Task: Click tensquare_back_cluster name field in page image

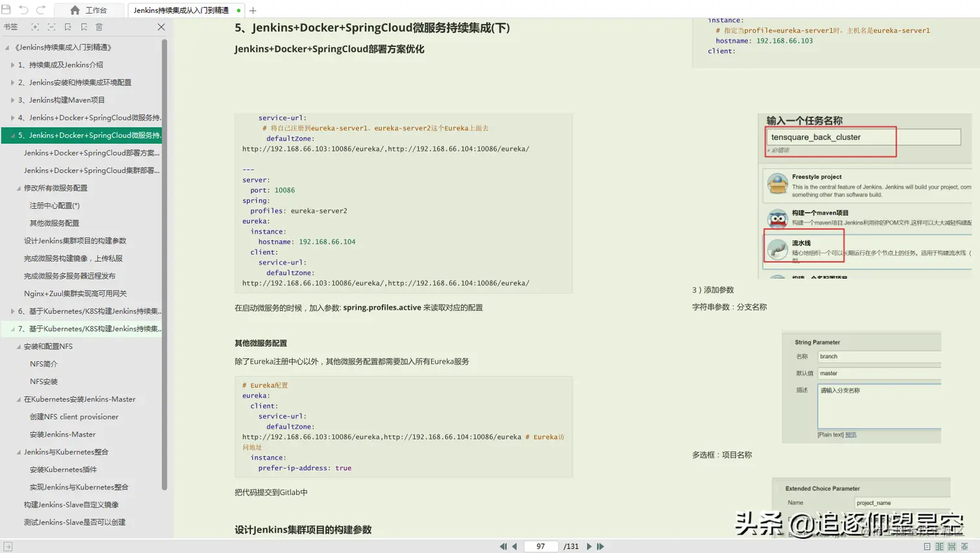Action: (863, 137)
